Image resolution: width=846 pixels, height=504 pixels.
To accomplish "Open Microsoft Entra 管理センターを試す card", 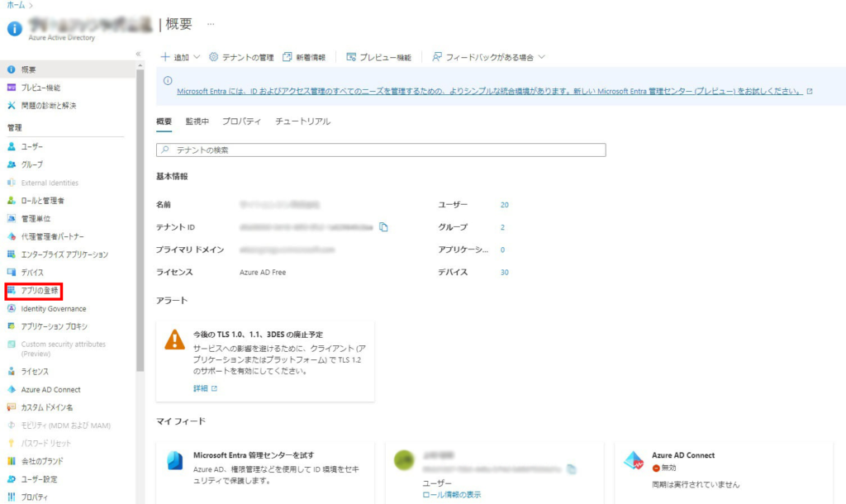I will coord(265,472).
